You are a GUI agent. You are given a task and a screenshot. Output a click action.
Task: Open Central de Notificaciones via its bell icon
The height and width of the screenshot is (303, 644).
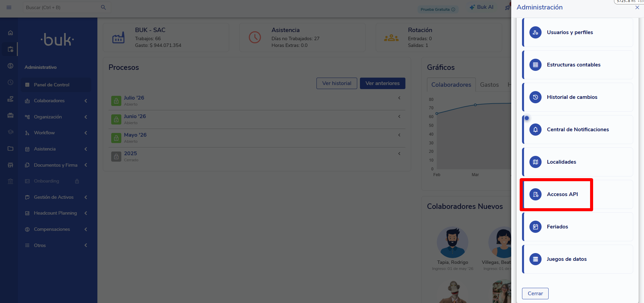click(x=535, y=130)
